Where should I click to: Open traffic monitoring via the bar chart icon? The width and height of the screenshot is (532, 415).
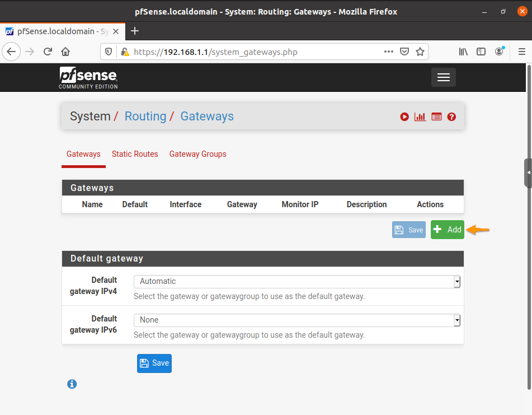[x=420, y=116]
